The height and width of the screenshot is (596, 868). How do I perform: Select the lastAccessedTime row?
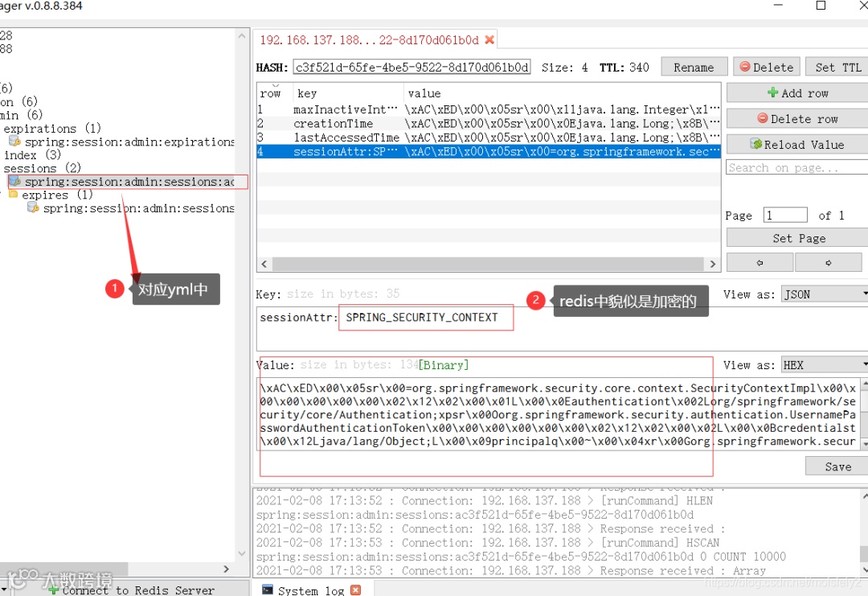click(x=489, y=138)
